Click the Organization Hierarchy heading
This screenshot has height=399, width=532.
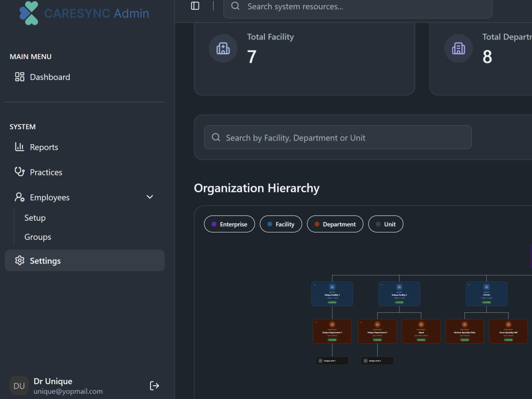[x=256, y=188]
